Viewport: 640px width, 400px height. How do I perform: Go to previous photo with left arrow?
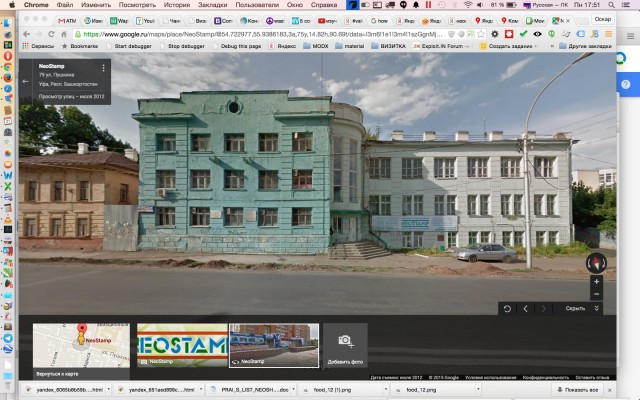pyautogui.click(x=526, y=309)
